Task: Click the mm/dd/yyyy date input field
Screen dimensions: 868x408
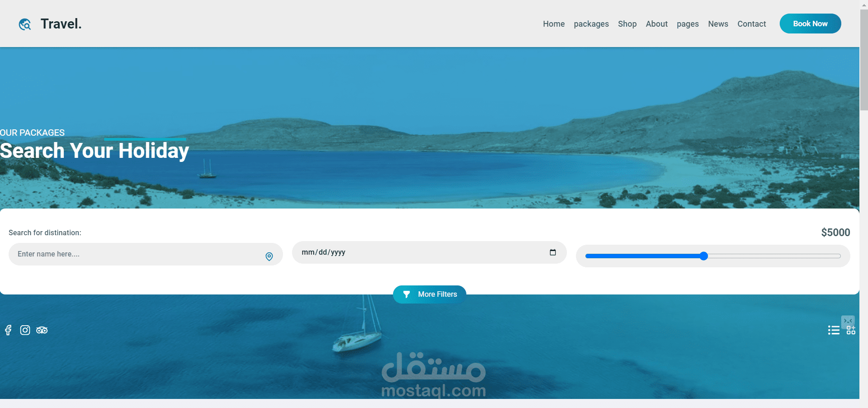Action: pyautogui.click(x=429, y=252)
